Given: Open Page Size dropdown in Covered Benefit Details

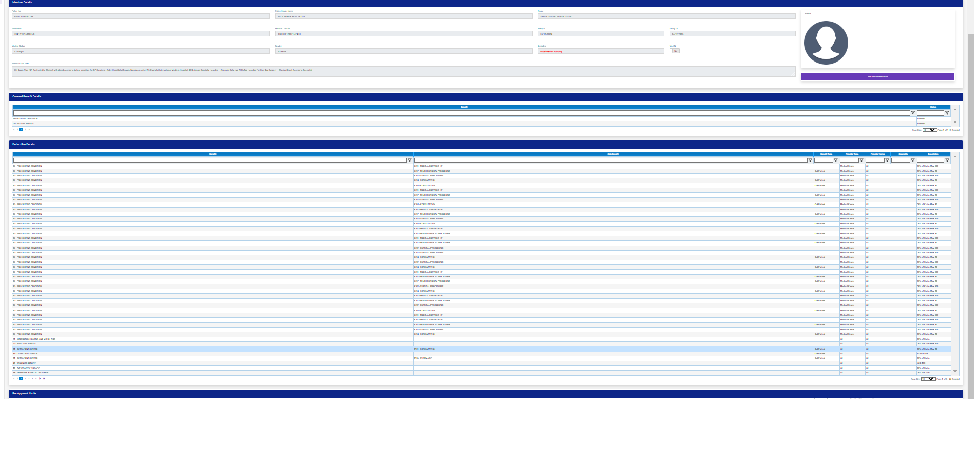Looking at the screenshot, I should click(929, 130).
